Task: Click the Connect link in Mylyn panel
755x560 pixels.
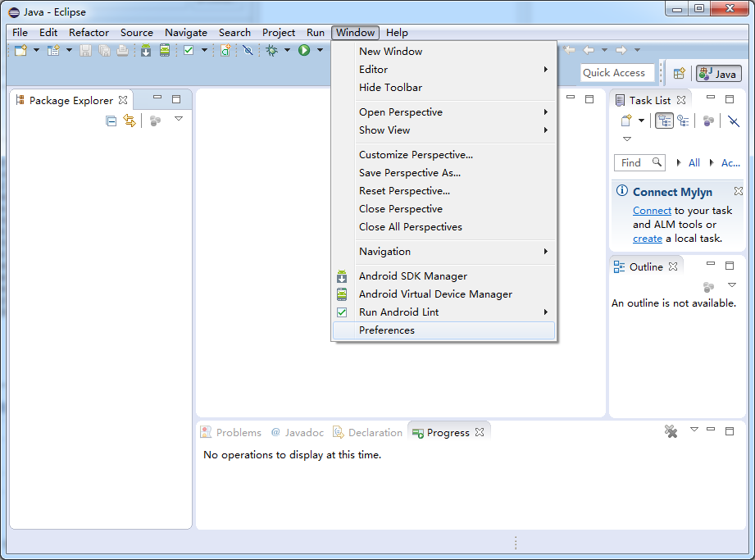Action: (652, 211)
